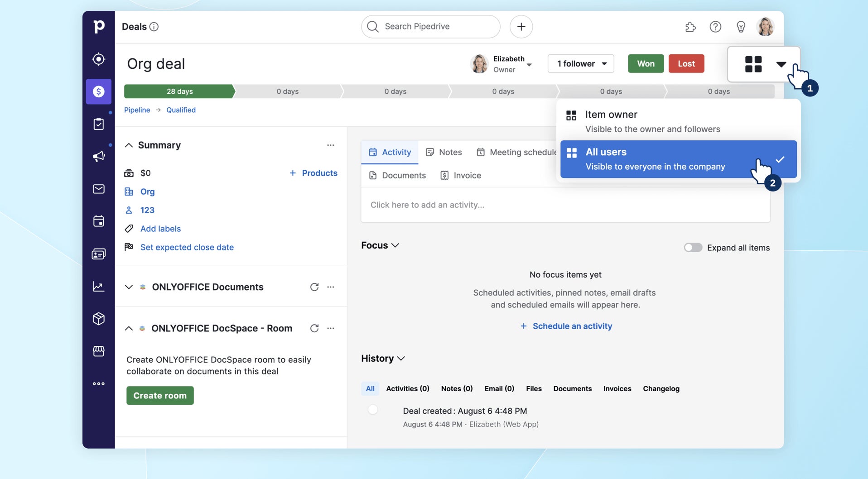The width and height of the screenshot is (868, 479).
Task: Open the Projects clipboard icon in sidebar
Action: 99,124
